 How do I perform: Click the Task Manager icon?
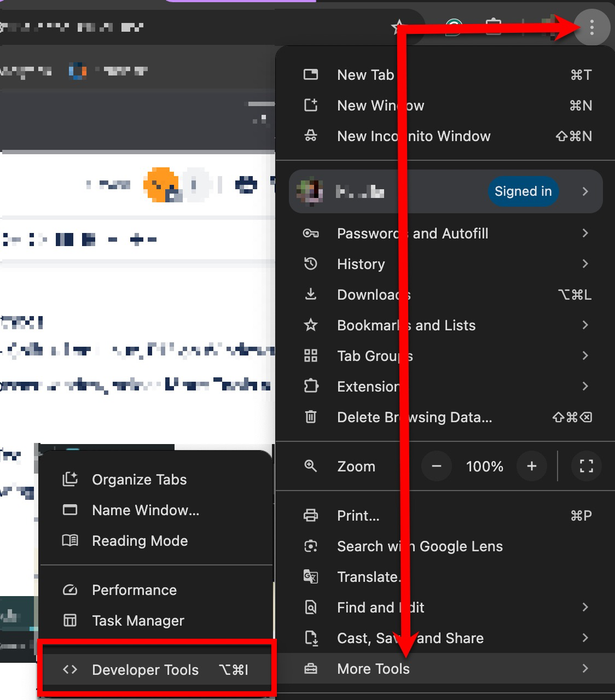tap(70, 620)
